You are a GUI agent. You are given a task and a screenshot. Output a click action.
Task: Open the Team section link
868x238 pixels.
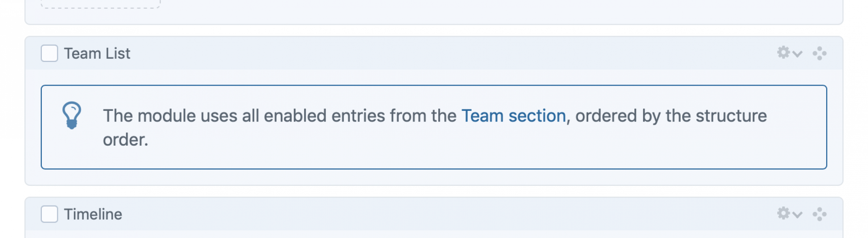[x=513, y=115]
